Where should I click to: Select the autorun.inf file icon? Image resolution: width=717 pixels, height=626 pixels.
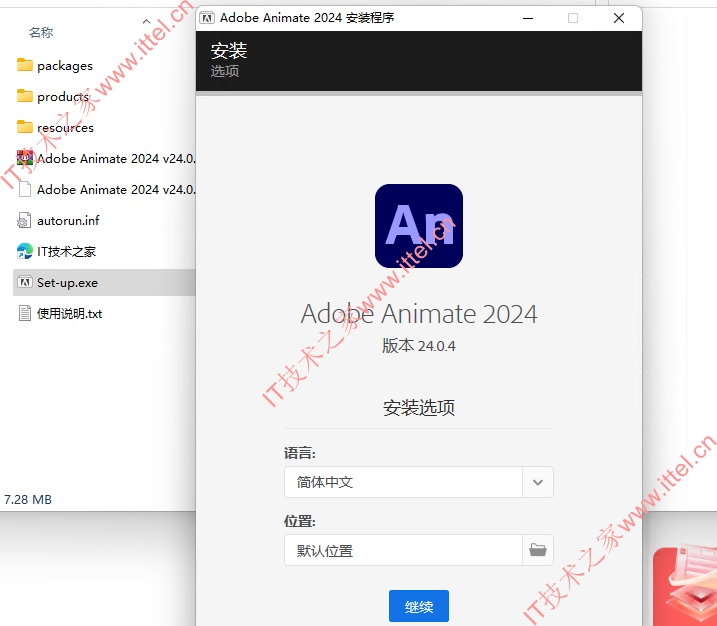(x=24, y=220)
